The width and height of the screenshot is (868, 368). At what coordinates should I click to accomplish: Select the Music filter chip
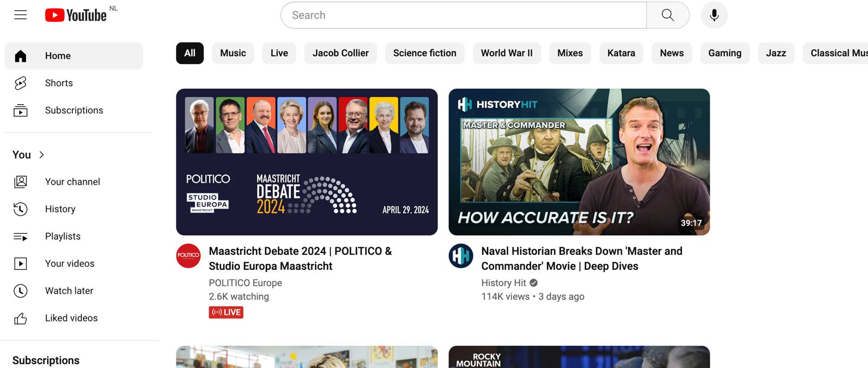click(x=233, y=53)
